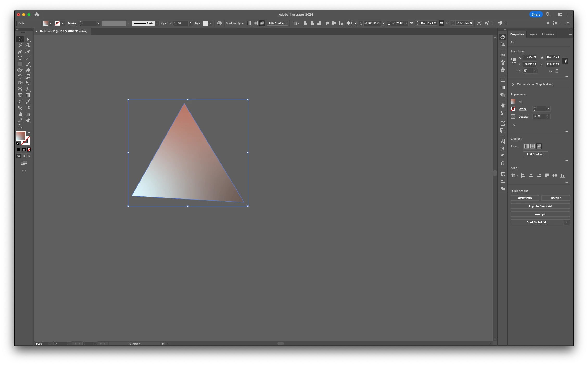The height and width of the screenshot is (365, 588).
Task: Toggle constrain width and height proportions link
Action: click(565, 61)
